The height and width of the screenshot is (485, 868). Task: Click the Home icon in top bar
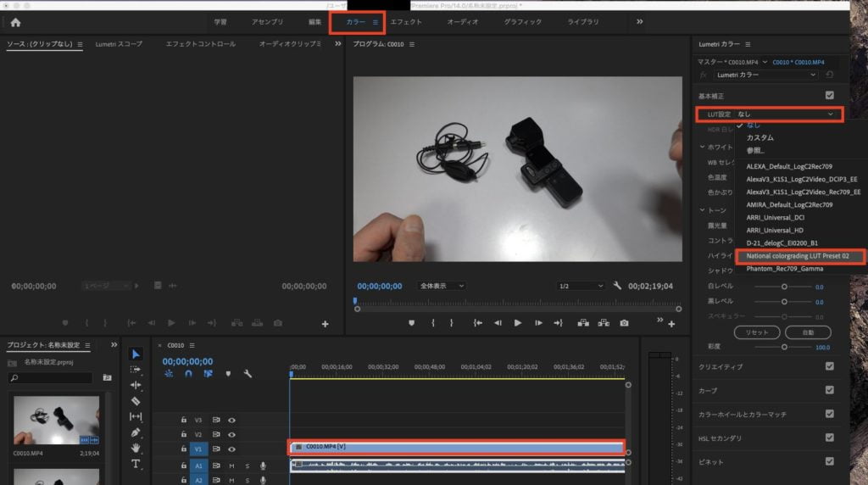[15, 22]
